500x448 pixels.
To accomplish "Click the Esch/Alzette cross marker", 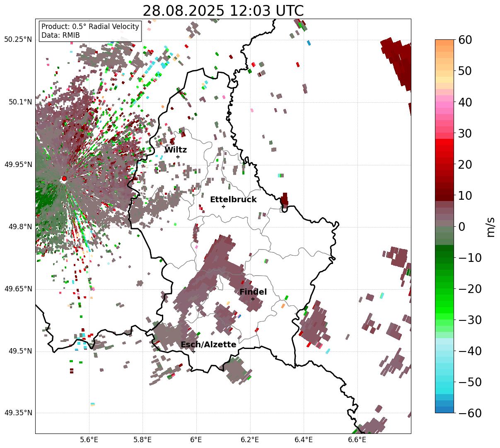I will pyautogui.click(x=193, y=351).
